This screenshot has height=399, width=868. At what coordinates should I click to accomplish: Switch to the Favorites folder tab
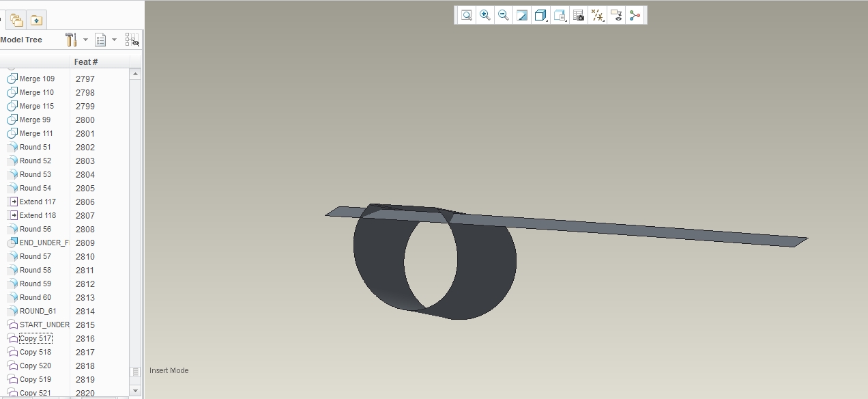[36, 20]
